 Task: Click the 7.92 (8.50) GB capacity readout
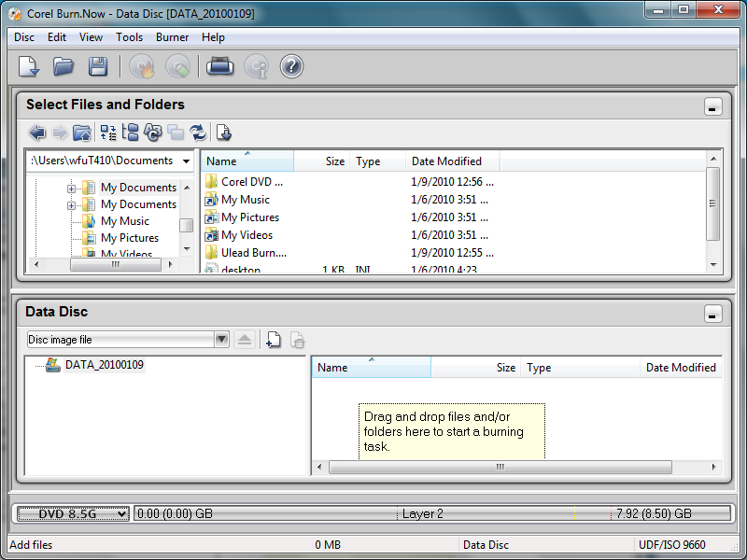click(x=654, y=513)
